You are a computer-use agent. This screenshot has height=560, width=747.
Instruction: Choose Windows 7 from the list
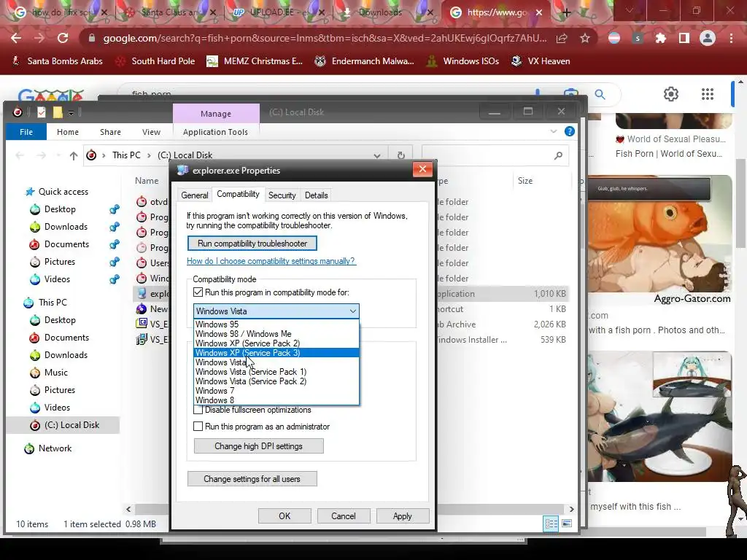(x=276, y=391)
